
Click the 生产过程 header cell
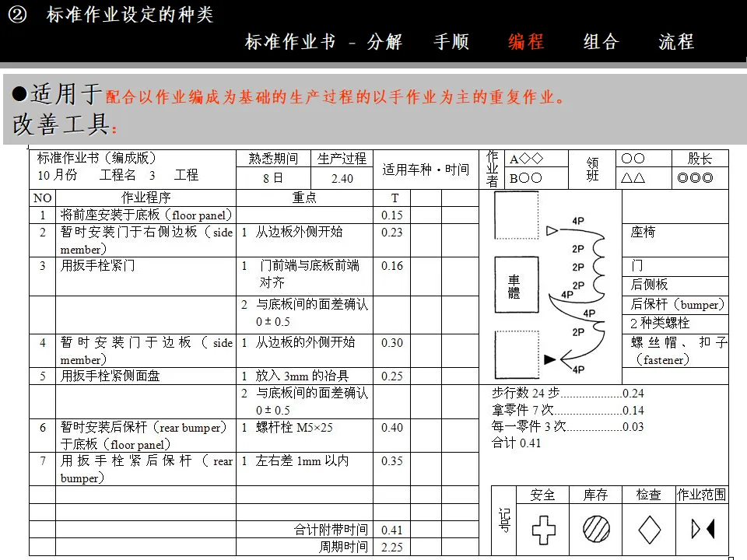(x=342, y=159)
